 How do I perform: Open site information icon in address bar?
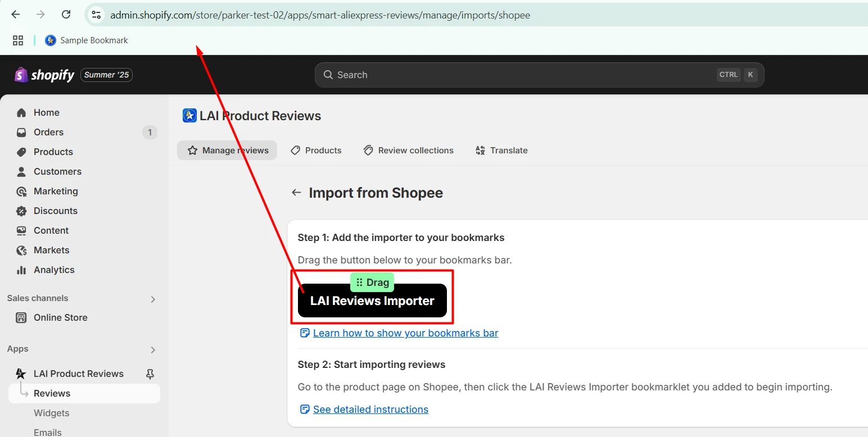coord(96,15)
